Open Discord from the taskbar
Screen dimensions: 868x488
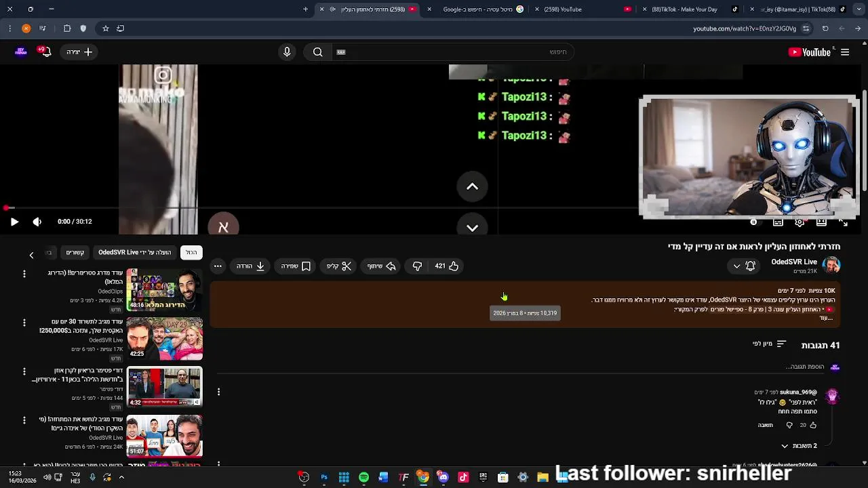443,477
